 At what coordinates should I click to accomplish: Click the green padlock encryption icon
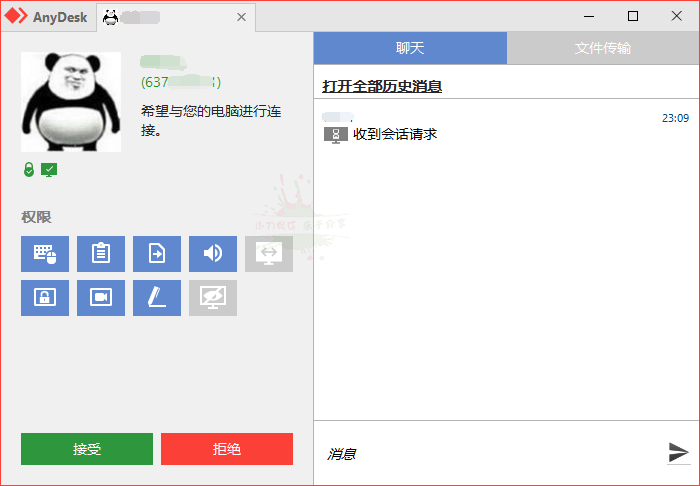point(29,169)
